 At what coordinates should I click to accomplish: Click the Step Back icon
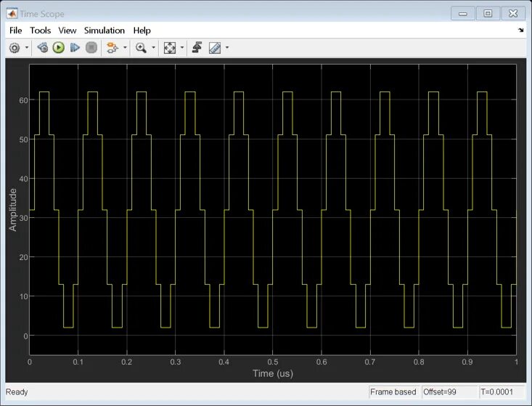[x=42, y=47]
